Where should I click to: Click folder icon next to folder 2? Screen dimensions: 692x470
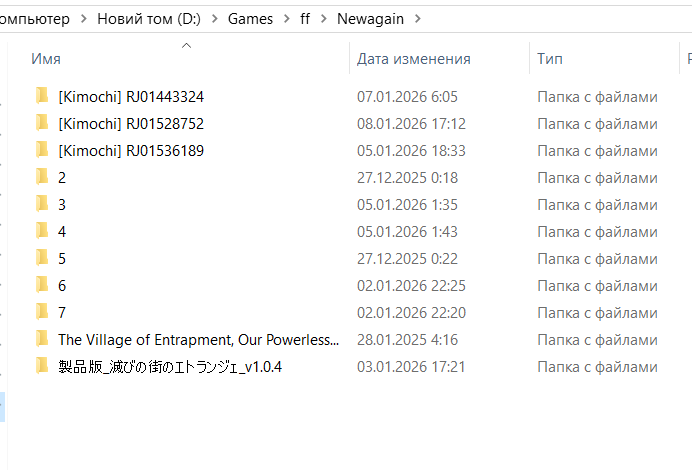click(x=42, y=177)
